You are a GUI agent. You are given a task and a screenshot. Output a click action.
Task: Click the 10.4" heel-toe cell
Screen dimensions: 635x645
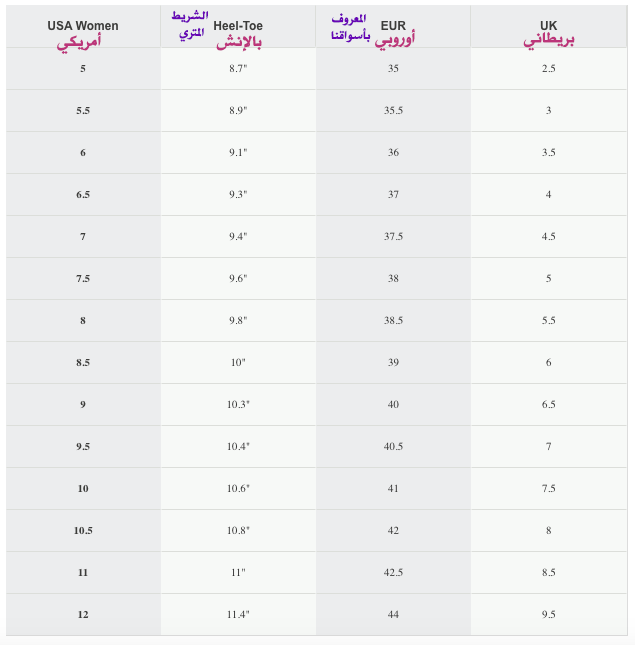pyautogui.click(x=238, y=446)
